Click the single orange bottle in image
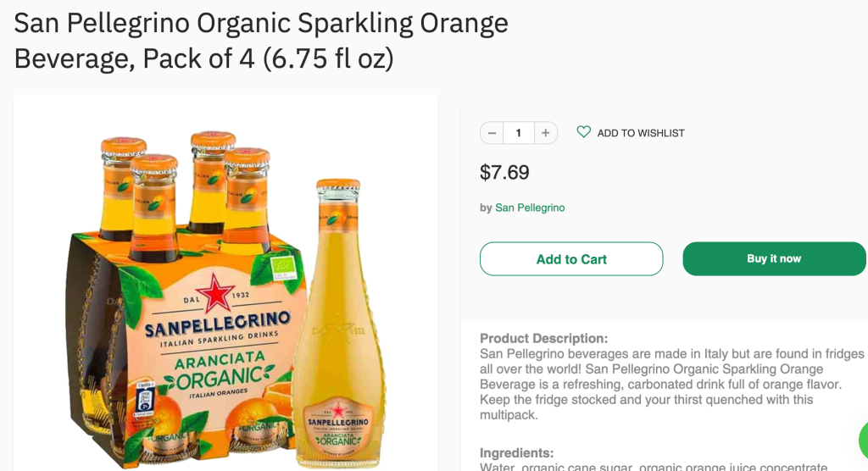This screenshot has height=471, width=868. click(337, 339)
